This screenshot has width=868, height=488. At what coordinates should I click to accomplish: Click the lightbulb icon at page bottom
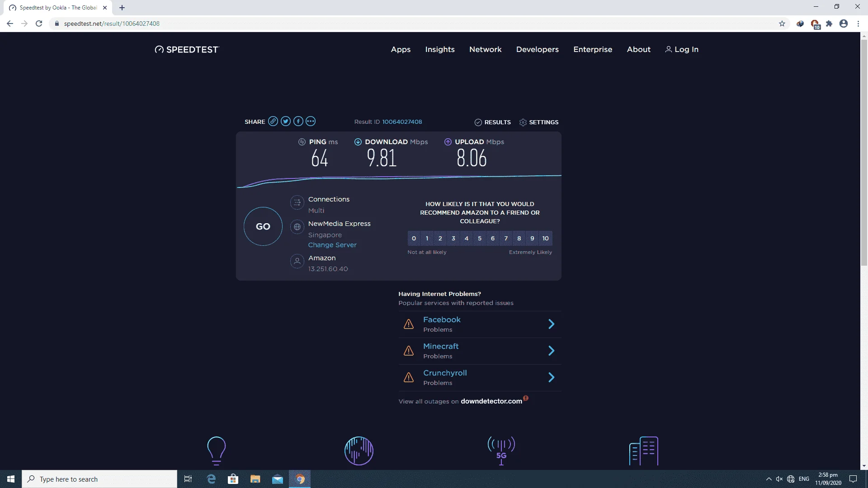coord(216,450)
